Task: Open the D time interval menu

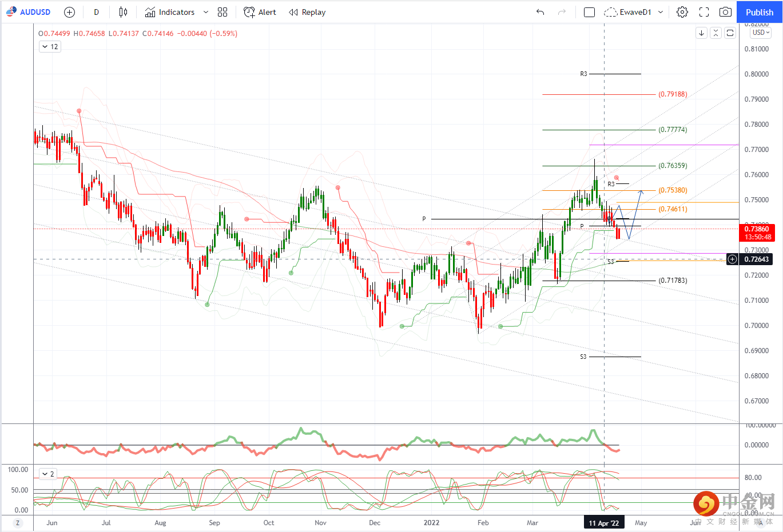Action: [x=96, y=12]
